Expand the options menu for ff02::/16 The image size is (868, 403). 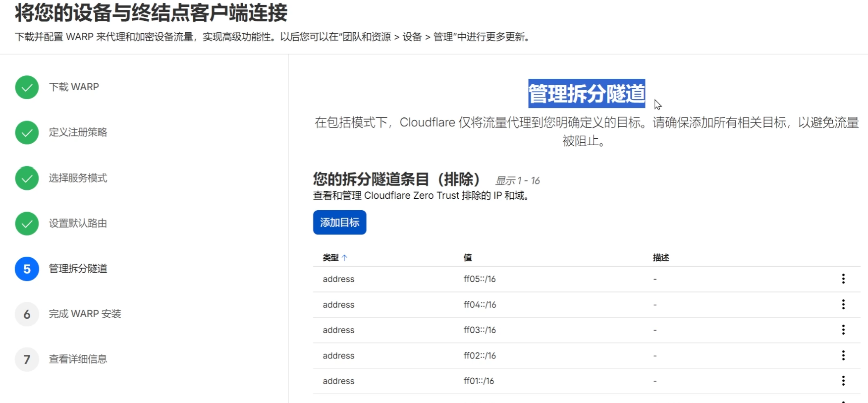(843, 355)
